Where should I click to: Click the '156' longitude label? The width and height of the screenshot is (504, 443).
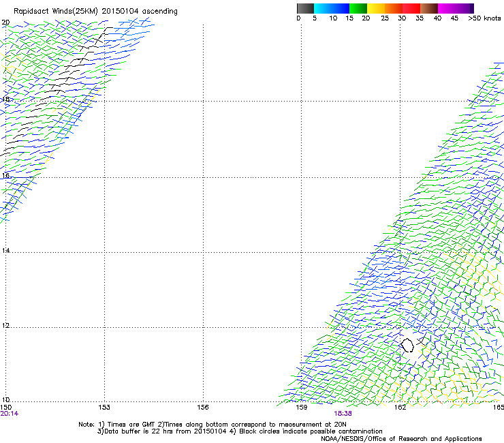[x=203, y=408]
